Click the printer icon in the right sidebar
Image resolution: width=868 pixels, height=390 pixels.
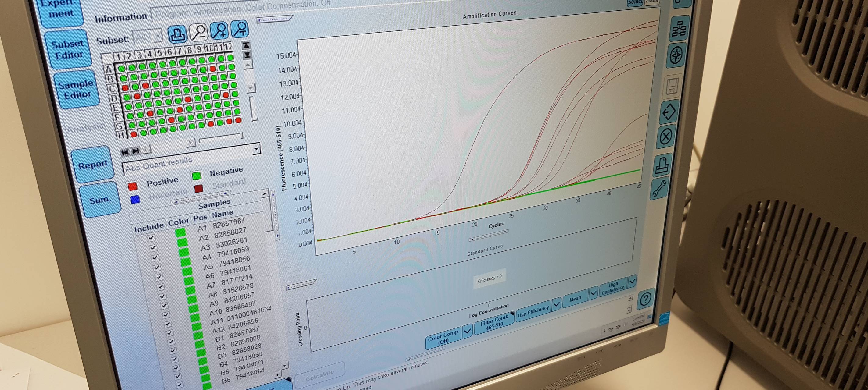point(662,165)
